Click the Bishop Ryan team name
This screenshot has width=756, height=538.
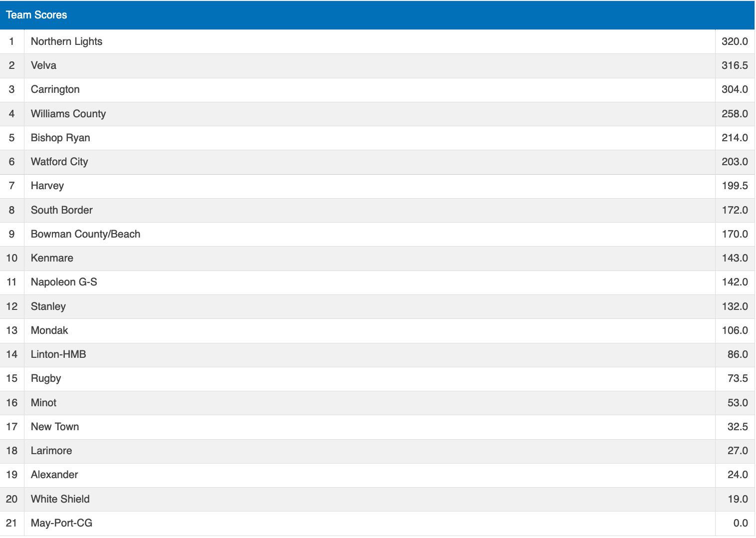[x=60, y=138]
